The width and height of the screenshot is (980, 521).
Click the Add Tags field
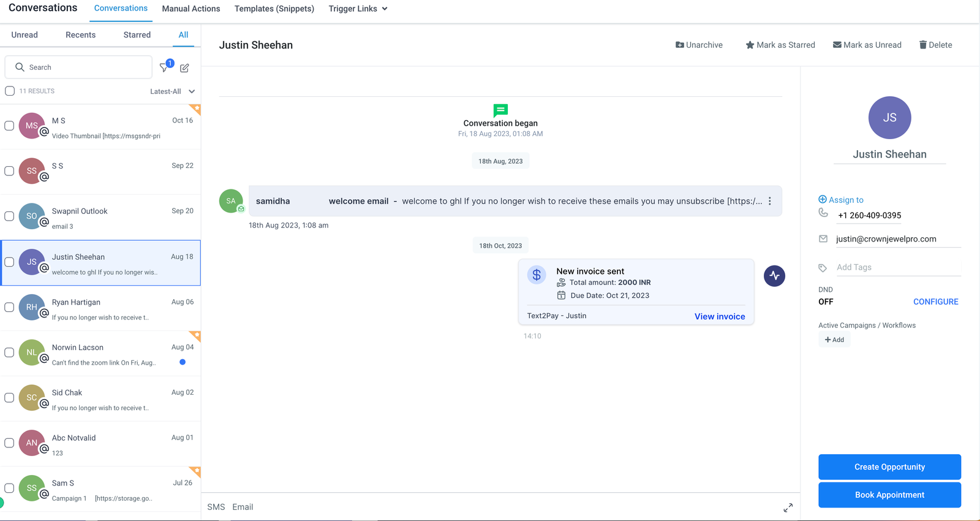tap(897, 267)
